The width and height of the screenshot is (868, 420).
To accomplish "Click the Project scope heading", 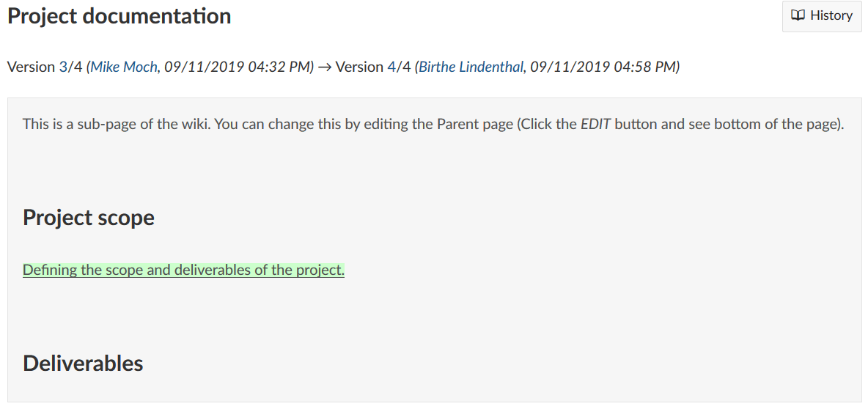I will pos(89,218).
